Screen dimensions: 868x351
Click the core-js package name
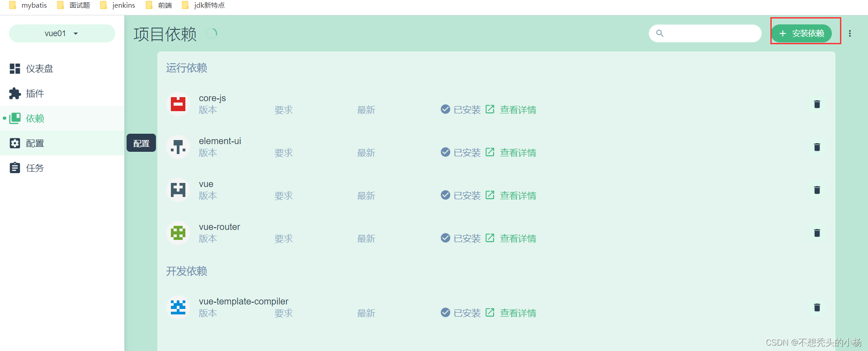pyautogui.click(x=212, y=98)
